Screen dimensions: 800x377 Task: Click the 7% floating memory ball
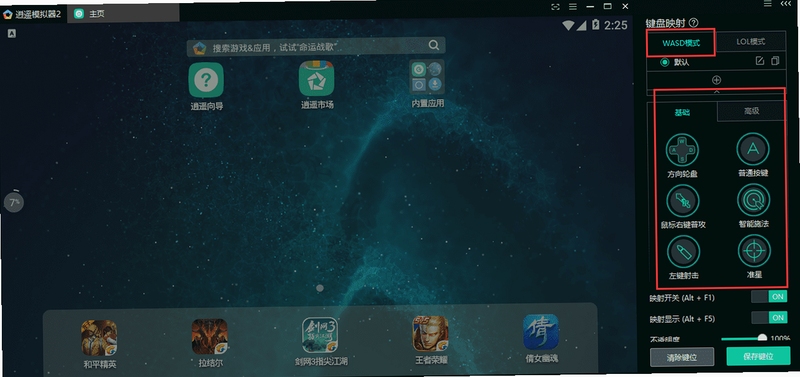[x=14, y=203]
